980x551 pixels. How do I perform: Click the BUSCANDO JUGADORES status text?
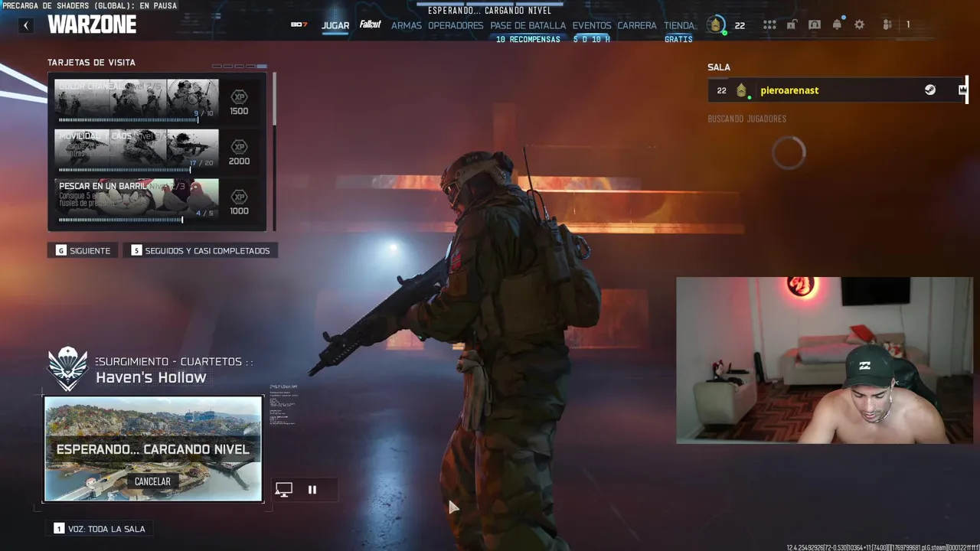pos(746,119)
